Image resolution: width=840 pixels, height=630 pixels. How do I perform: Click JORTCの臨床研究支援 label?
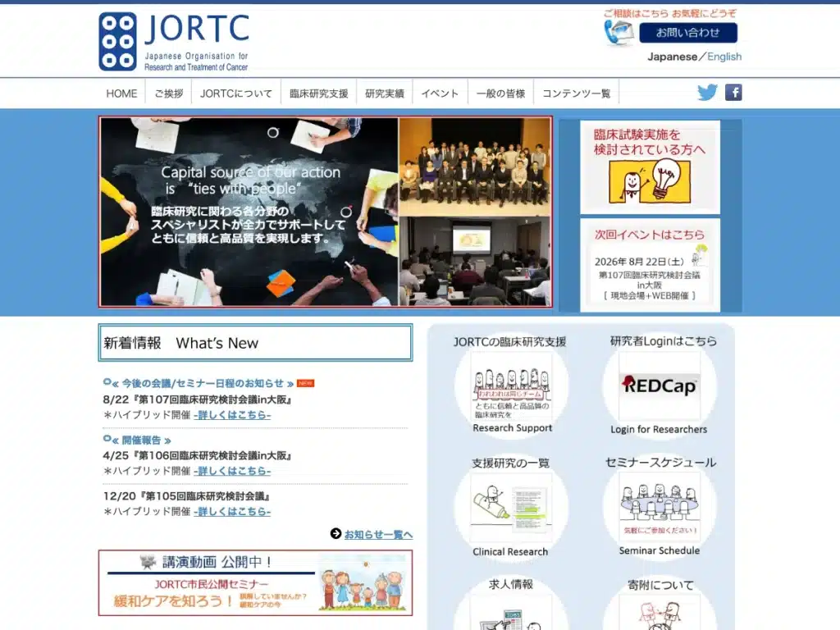[510, 342]
